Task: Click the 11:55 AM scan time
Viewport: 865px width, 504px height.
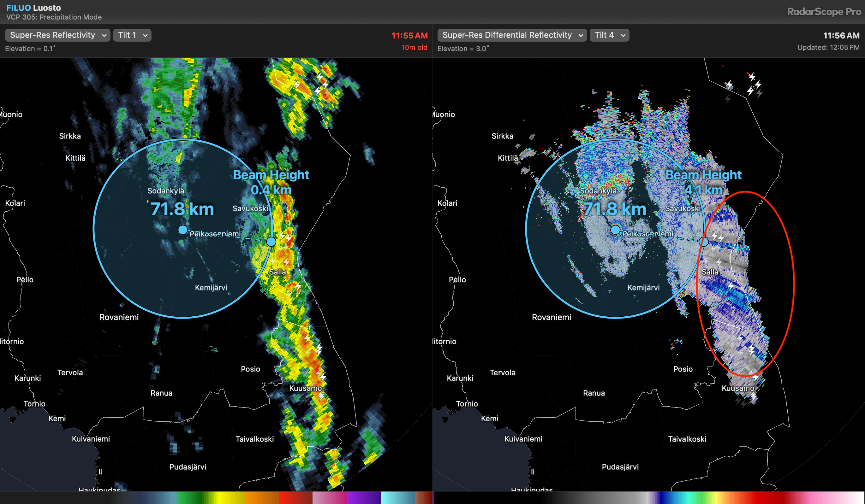Action: click(409, 35)
